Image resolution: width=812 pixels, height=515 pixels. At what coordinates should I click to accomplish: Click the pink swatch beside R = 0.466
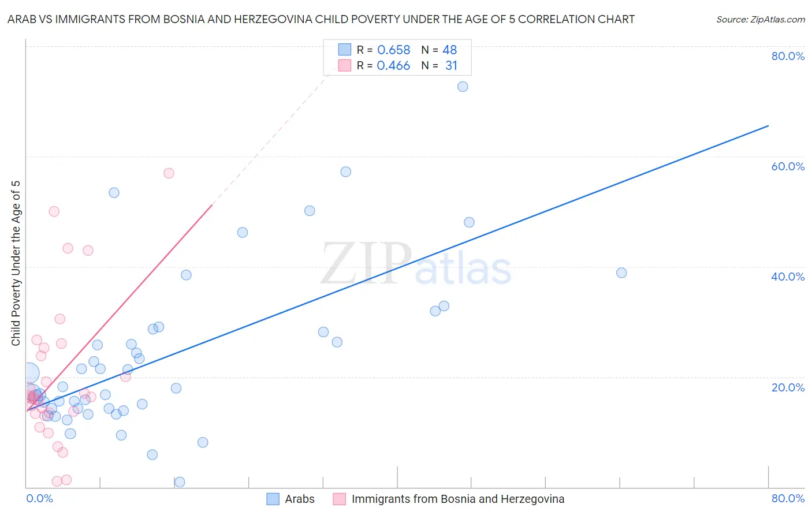coord(345,65)
